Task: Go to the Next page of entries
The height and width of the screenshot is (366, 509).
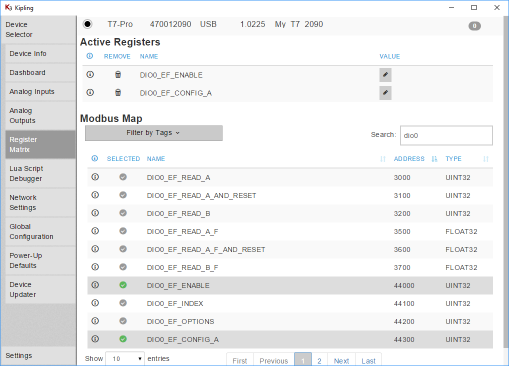Action: point(341,361)
